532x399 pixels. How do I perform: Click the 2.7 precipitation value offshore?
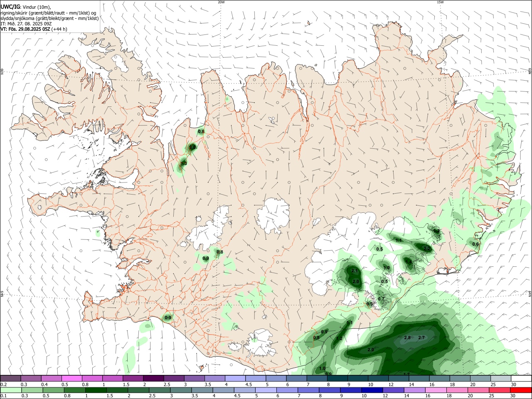click(x=421, y=337)
